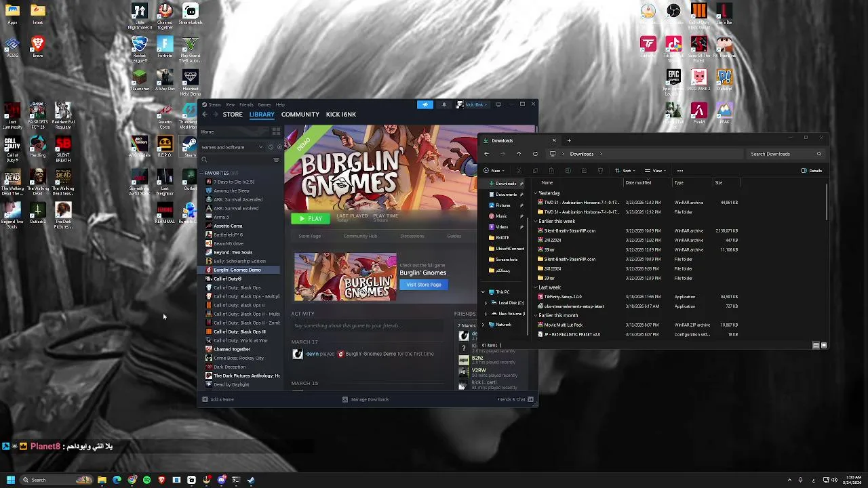This screenshot has height=488, width=868.
Task: Expand the Network node in navigation pane
Action: pos(483,325)
